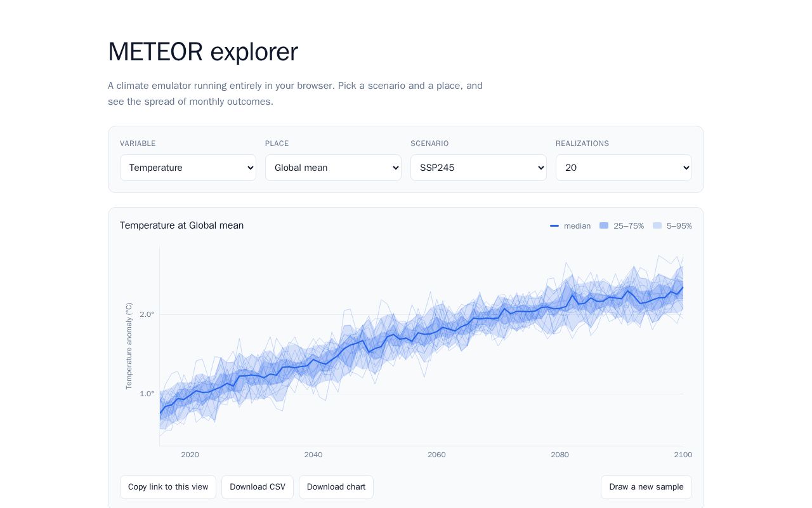Click the '5–95%' legend label
The height and width of the screenshot is (508, 812).
tap(679, 226)
